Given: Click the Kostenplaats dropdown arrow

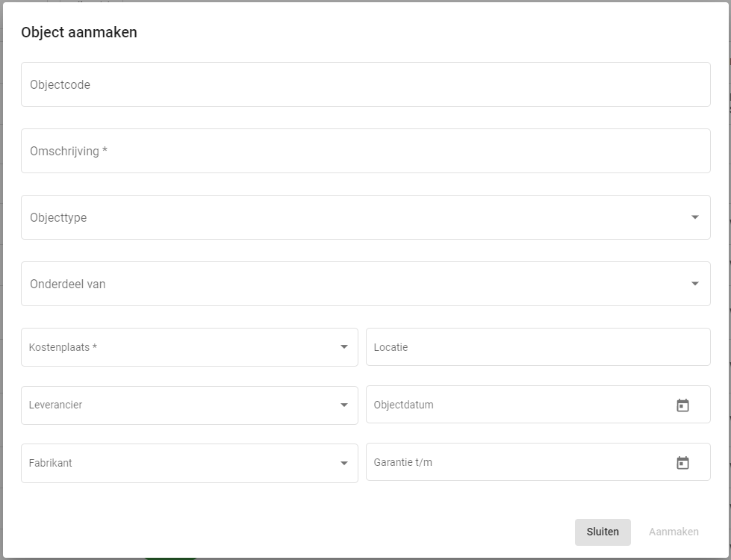Looking at the screenshot, I should point(344,347).
